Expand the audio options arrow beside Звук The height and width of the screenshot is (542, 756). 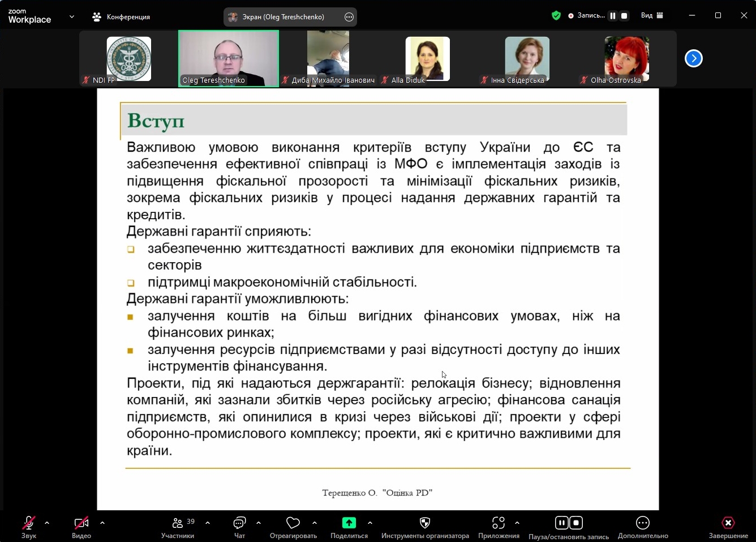pyautogui.click(x=47, y=523)
